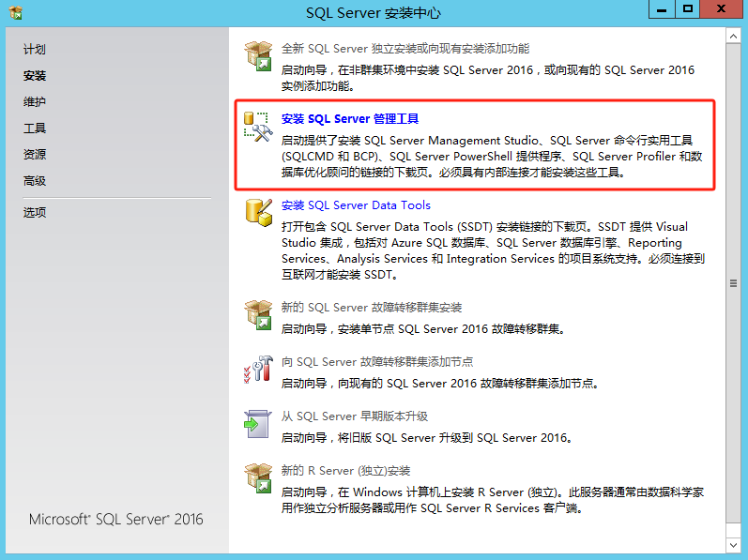Viewport: 748px width, 560px height.
Task: Go to the 资源 page
Action: (35, 155)
